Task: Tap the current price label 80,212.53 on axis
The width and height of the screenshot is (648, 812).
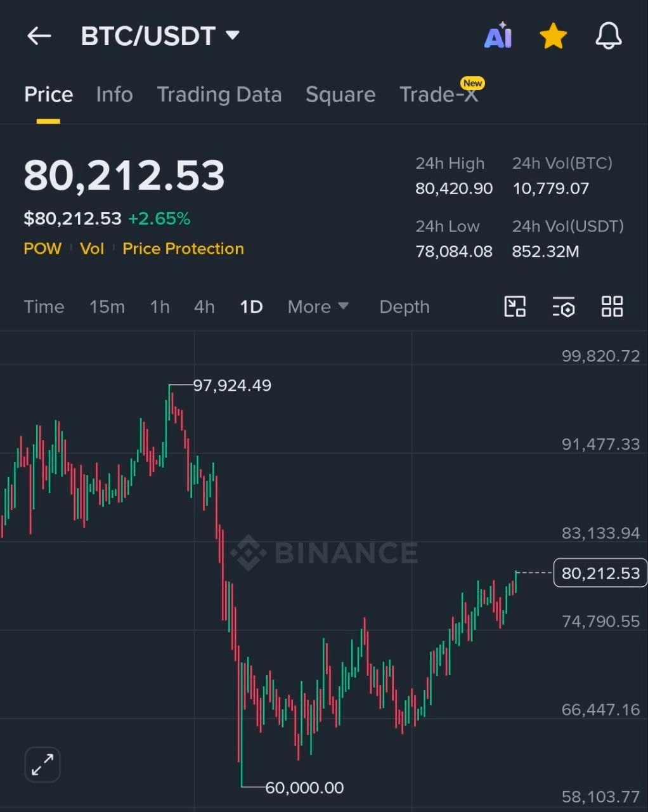Action: 600,573
